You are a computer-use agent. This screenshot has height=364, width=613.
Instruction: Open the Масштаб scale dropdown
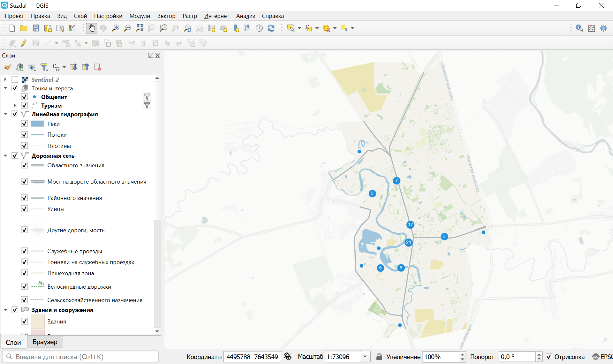[365, 357]
